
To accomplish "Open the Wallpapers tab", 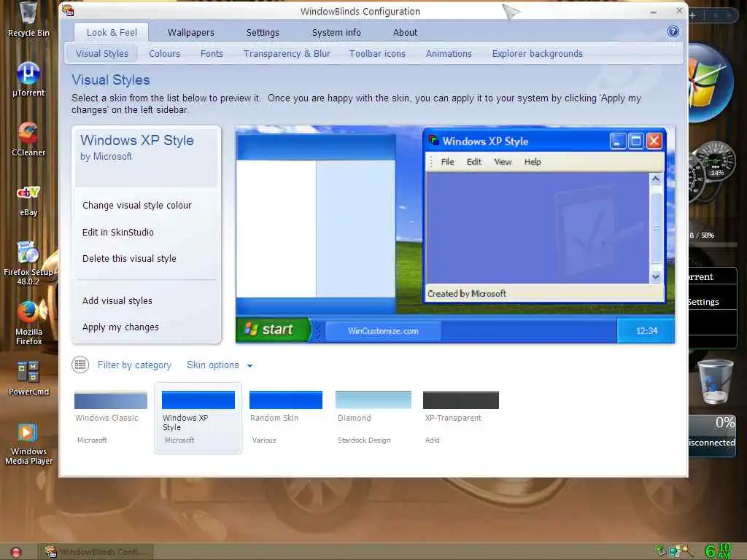I will click(x=190, y=32).
